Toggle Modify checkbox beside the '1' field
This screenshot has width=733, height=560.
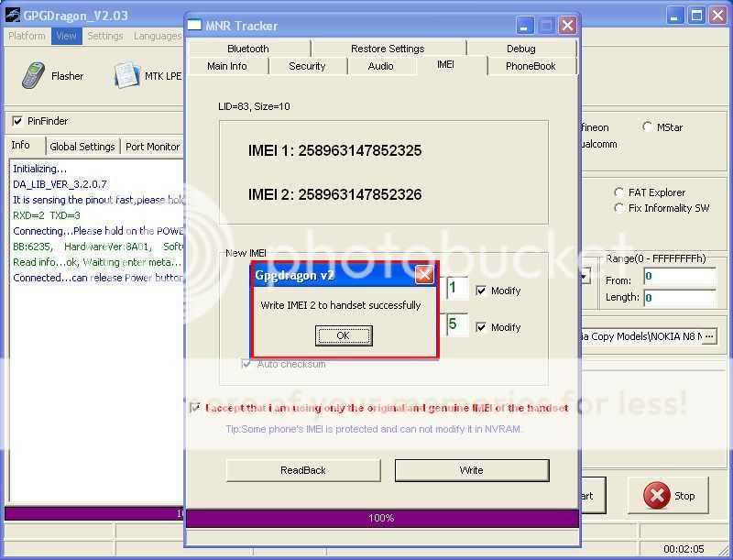pos(480,291)
